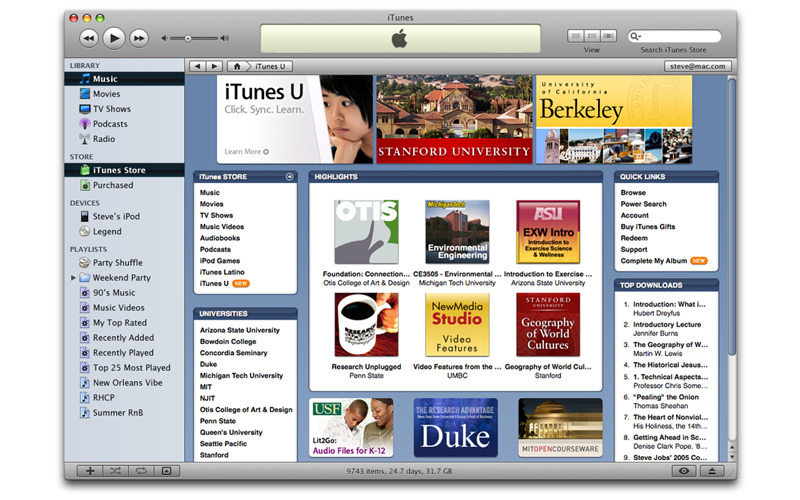Screen dimensions: 800x500
Task: Go forward with the store forward arrow
Action: 214,66
